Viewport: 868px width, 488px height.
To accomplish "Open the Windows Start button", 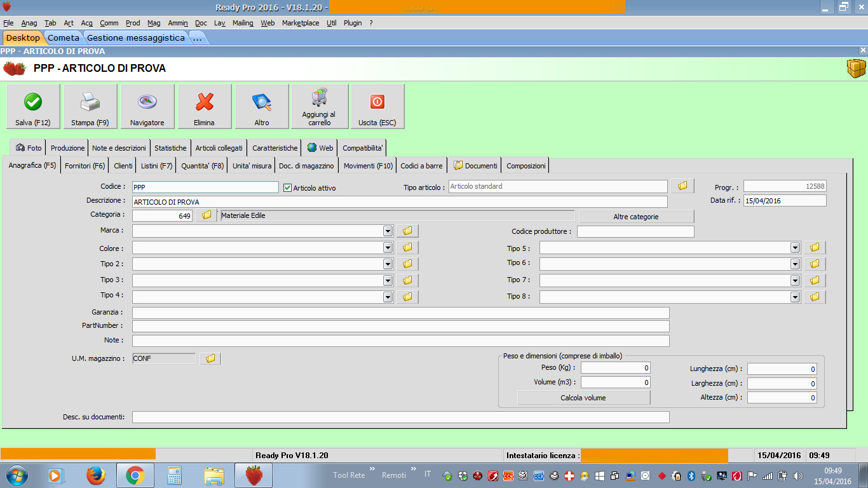I will click(x=16, y=475).
